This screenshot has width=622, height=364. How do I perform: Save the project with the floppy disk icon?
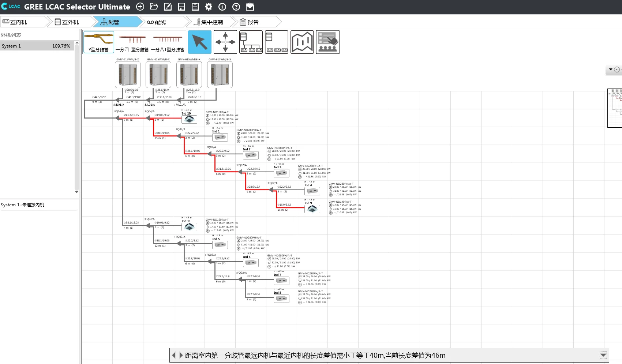click(181, 7)
